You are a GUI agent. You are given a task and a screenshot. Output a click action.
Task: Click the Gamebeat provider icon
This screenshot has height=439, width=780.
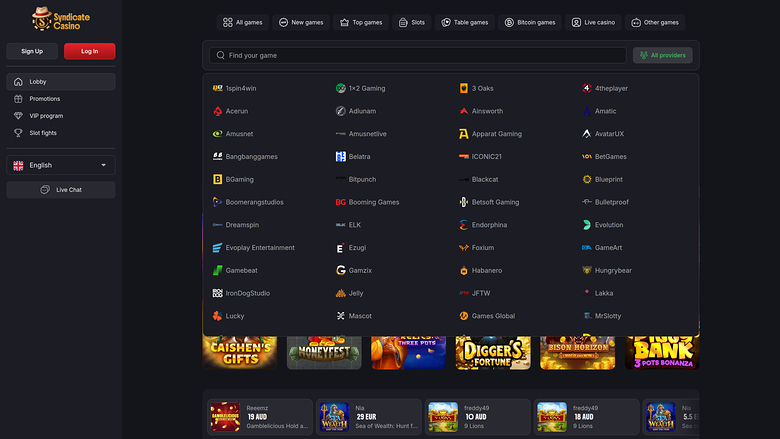point(217,270)
